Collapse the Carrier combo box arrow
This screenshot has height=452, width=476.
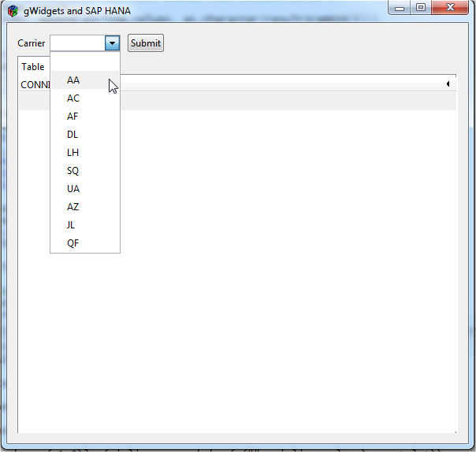[x=113, y=43]
